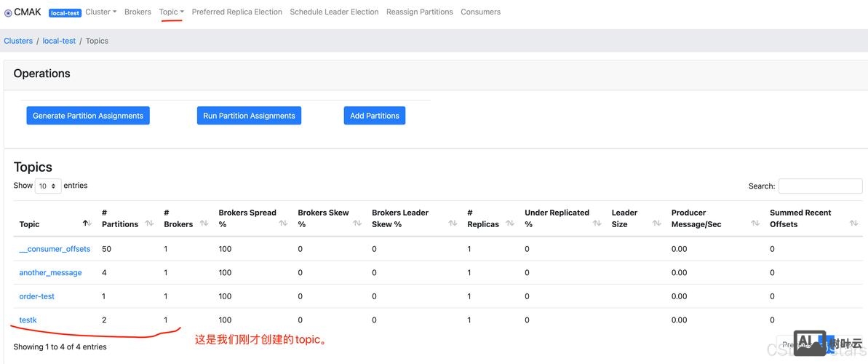Open the Cluster dropdown menu
The height and width of the screenshot is (364, 868).
100,12
